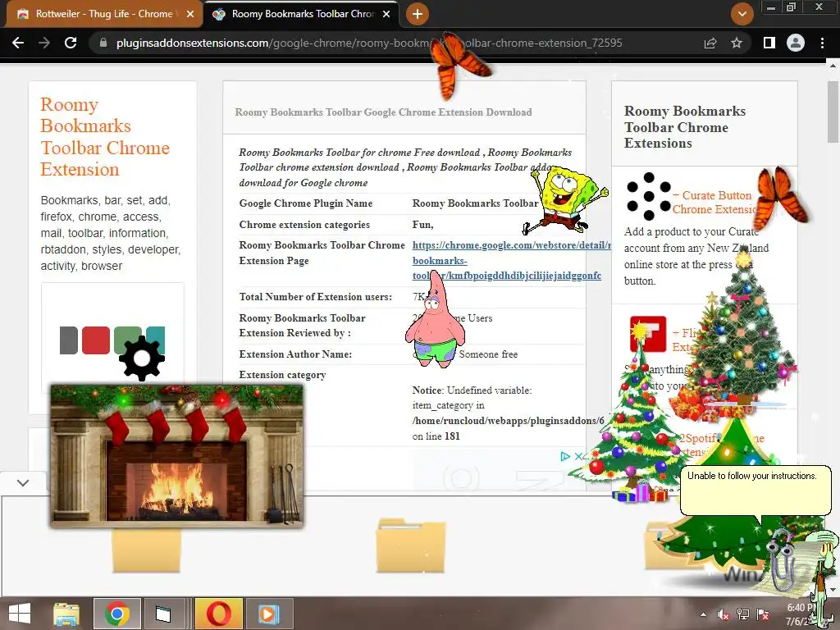The image size is (840, 630).
Task: Click 'Extension Author Name:' label
Action: click(x=295, y=354)
